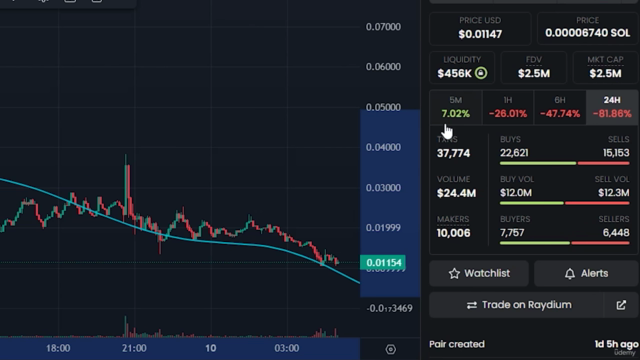Select the 24H timeframe tab
Image resolution: width=640 pixels, height=360 pixels.
tap(612, 107)
